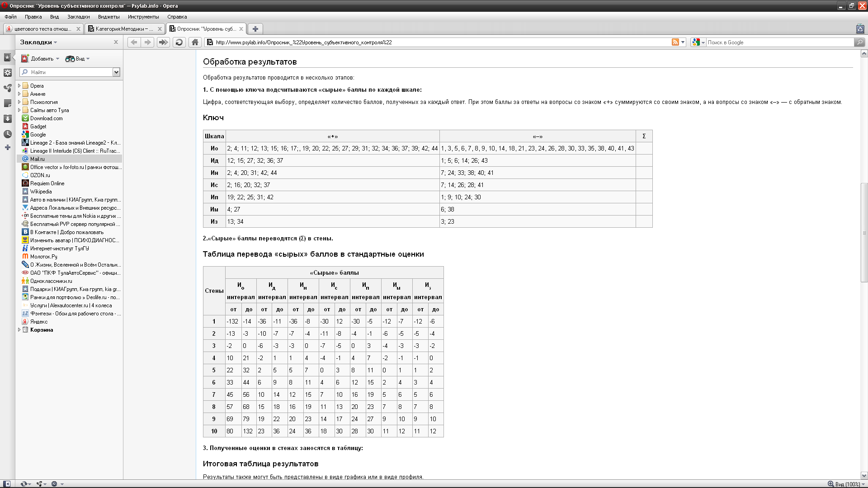The image size is (868, 488).
Task: Open the Bookmarks panel star icon in sidebar
Action: coord(7,57)
